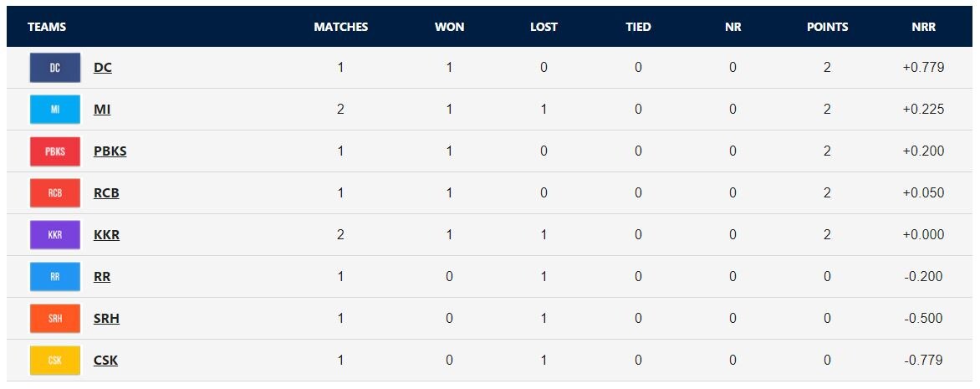Click the RCB team logo badge
The height and width of the screenshot is (389, 980).
click(55, 193)
